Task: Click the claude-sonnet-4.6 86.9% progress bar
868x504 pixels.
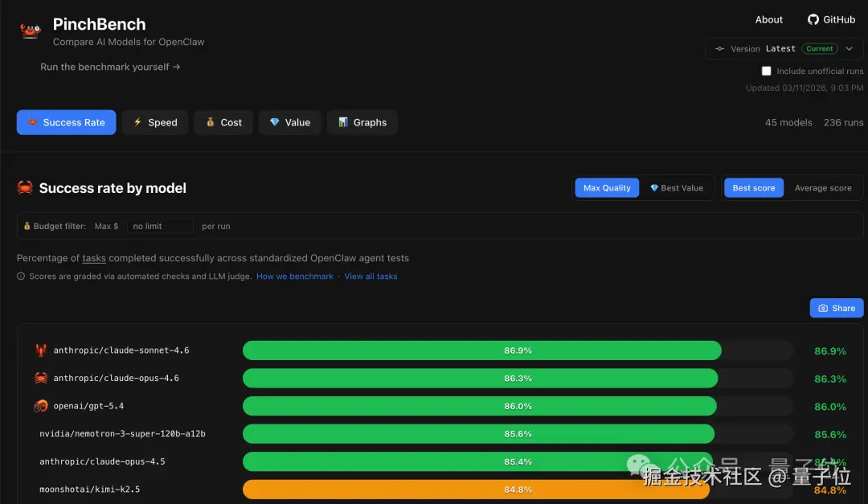Action: [481, 350]
